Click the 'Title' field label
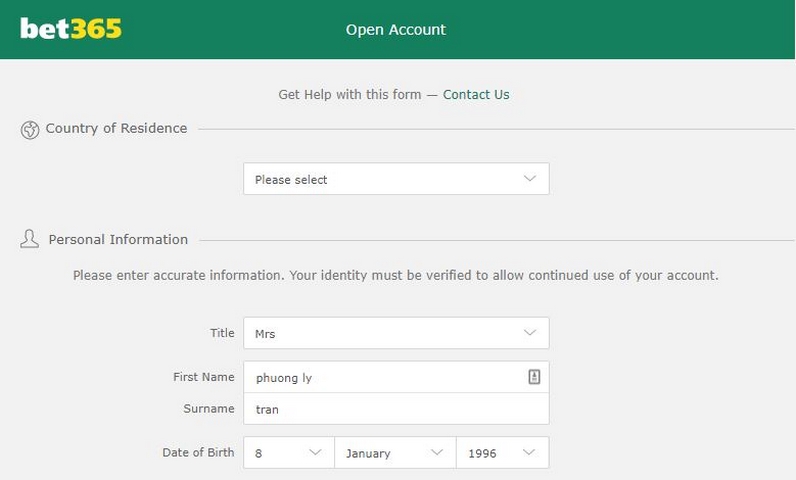Image resolution: width=796 pixels, height=480 pixels. pos(222,333)
